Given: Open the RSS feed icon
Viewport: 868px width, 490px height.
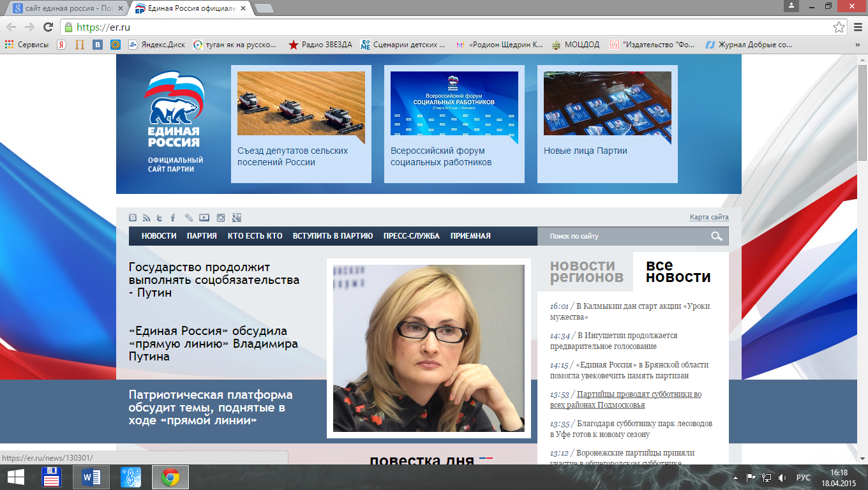Looking at the screenshot, I should [x=146, y=218].
